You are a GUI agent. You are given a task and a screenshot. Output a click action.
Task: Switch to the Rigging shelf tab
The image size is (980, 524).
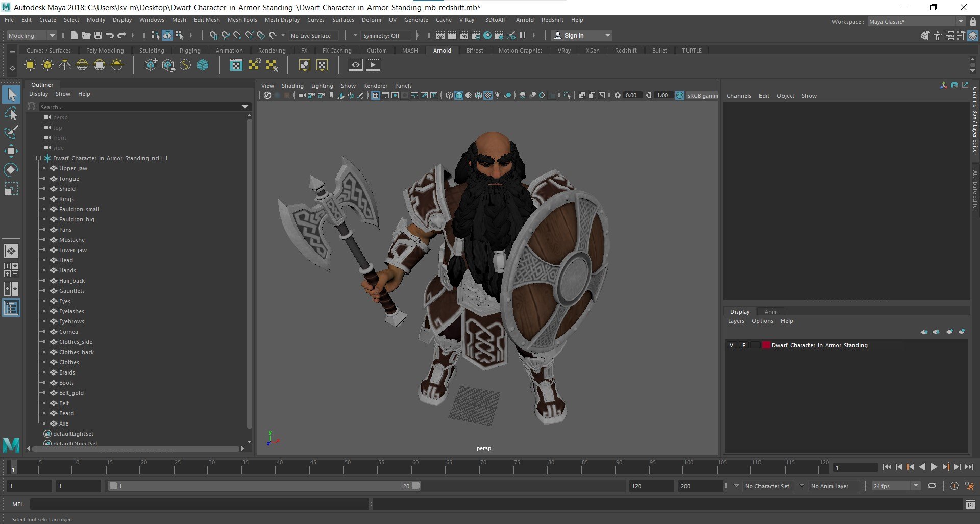coord(190,51)
